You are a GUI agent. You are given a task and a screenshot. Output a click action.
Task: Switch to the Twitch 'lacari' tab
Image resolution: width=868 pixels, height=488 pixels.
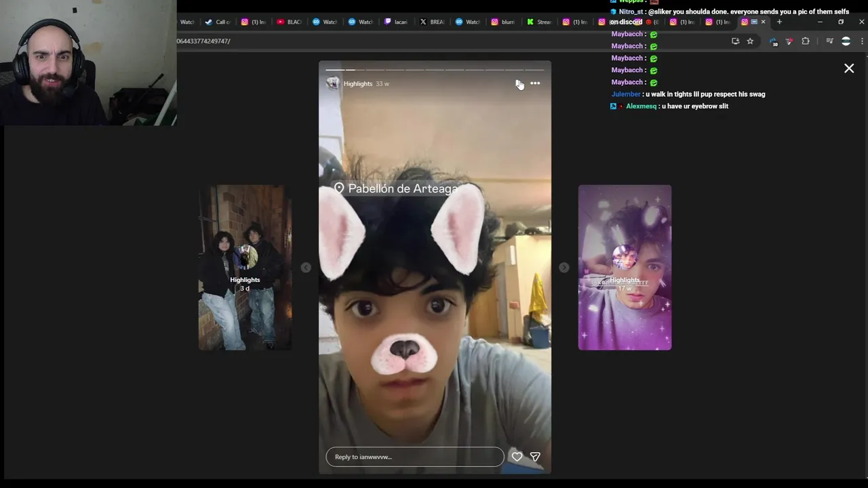click(x=396, y=22)
